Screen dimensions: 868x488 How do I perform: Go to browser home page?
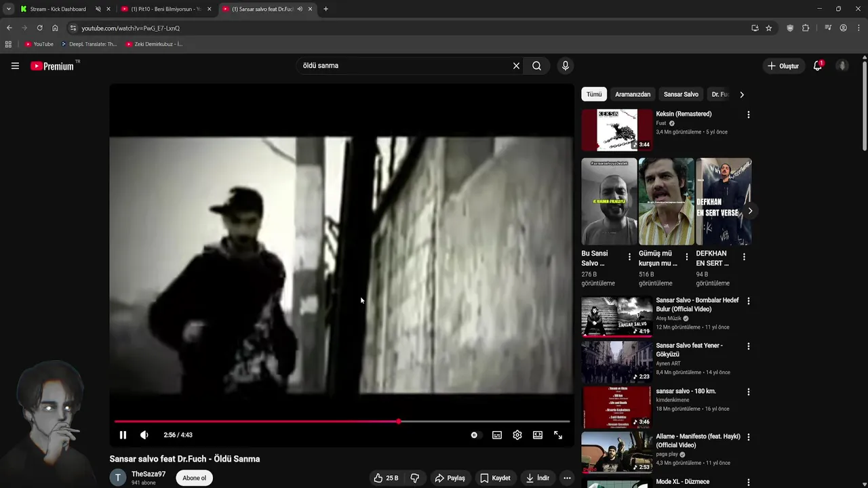55,28
